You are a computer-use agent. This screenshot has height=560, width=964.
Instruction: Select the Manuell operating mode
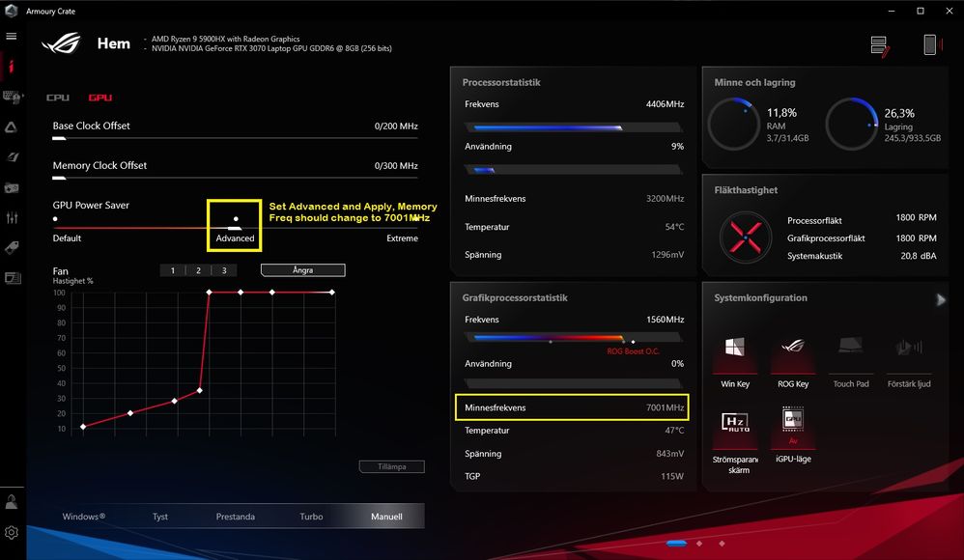click(386, 517)
